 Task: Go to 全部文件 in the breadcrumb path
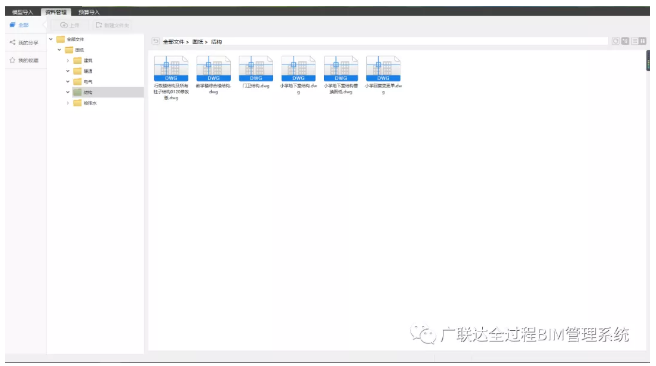click(x=173, y=42)
